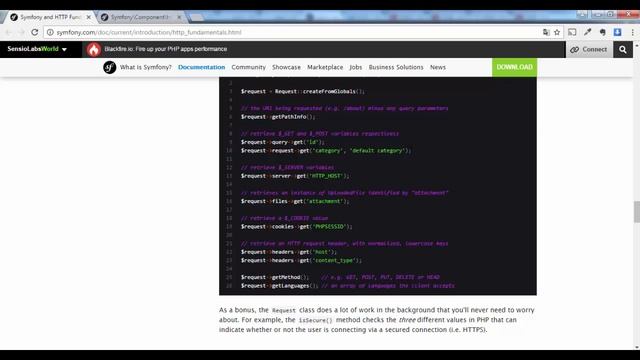Image resolution: width=640 pixels, height=360 pixels.
Task: Bookmark this page with the star icon
Action: [557, 32]
